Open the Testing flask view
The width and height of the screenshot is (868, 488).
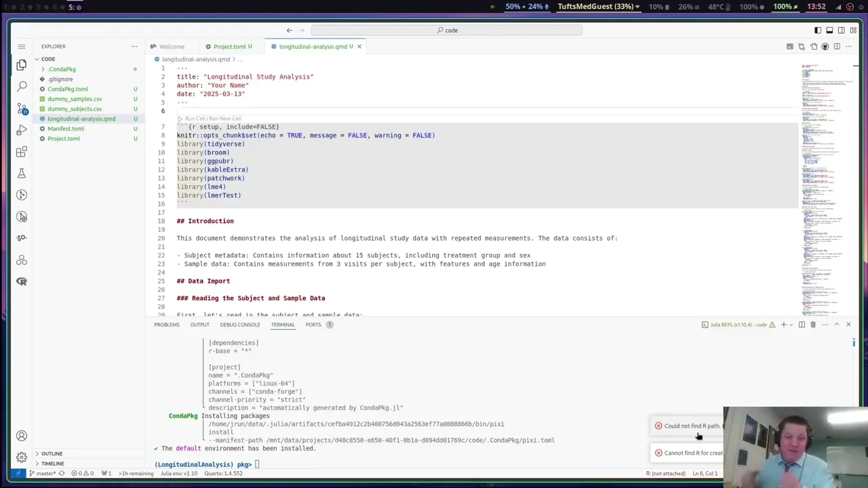[22, 174]
